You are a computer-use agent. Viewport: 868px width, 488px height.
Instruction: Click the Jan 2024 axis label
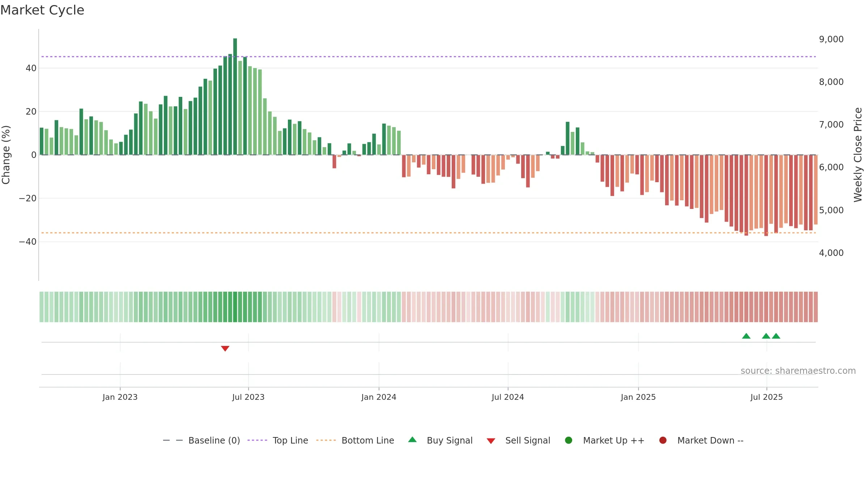point(379,397)
